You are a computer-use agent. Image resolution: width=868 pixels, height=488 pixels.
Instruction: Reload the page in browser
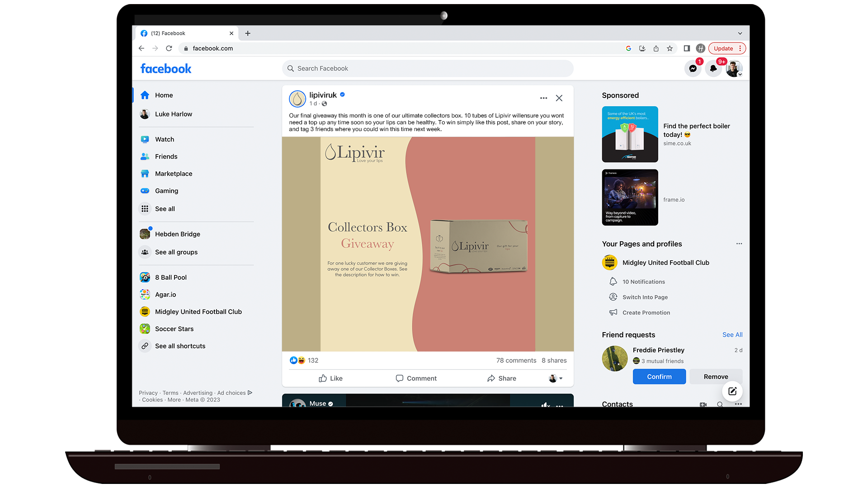(169, 48)
